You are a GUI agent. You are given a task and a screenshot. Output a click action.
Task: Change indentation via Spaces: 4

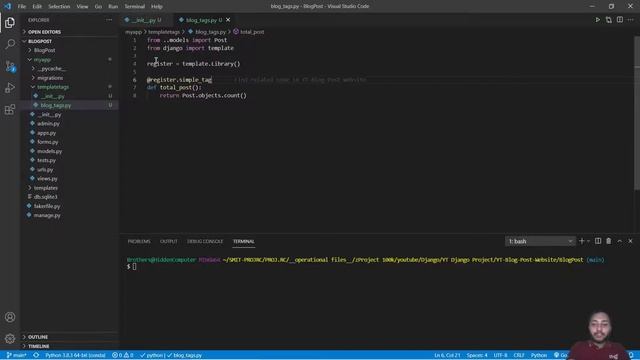(477, 355)
